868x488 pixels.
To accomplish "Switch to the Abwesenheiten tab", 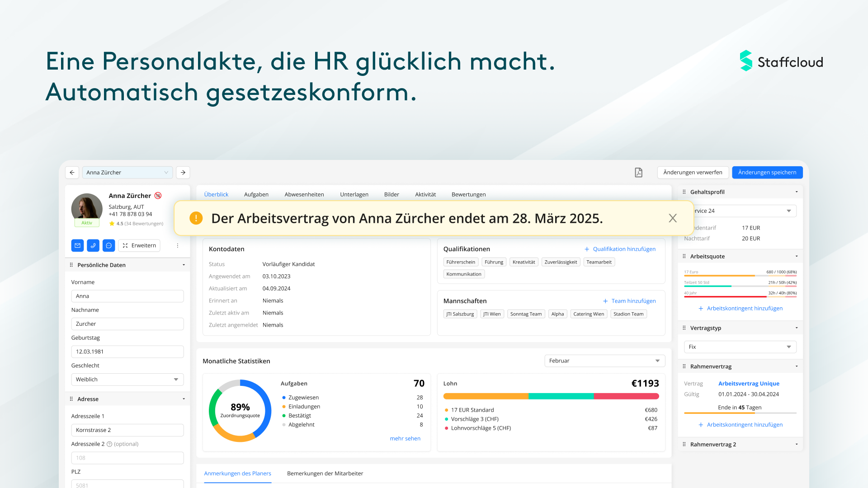I will pos(304,195).
